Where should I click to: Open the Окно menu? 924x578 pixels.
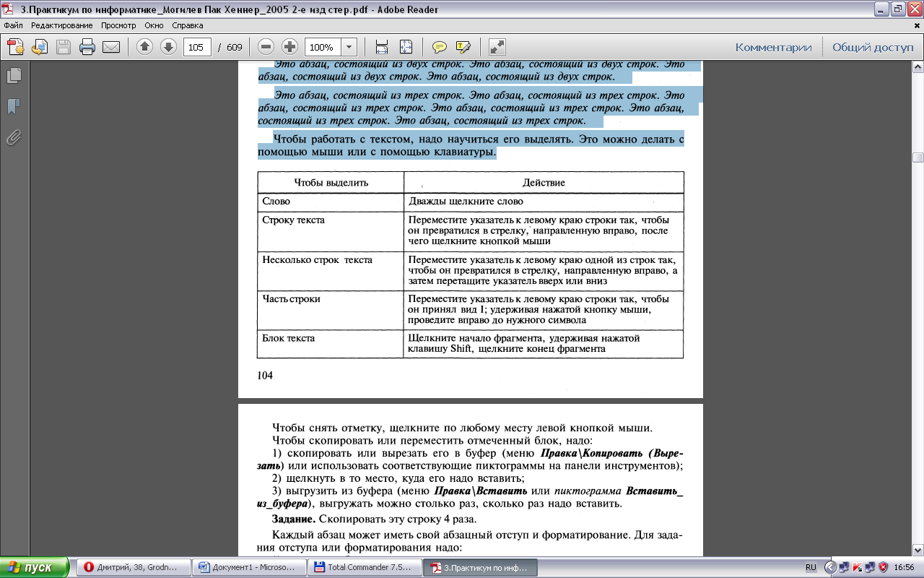pos(154,25)
